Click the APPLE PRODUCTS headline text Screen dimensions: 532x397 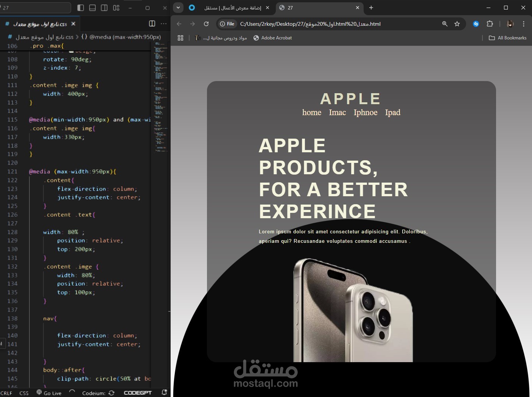click(333, 178)
